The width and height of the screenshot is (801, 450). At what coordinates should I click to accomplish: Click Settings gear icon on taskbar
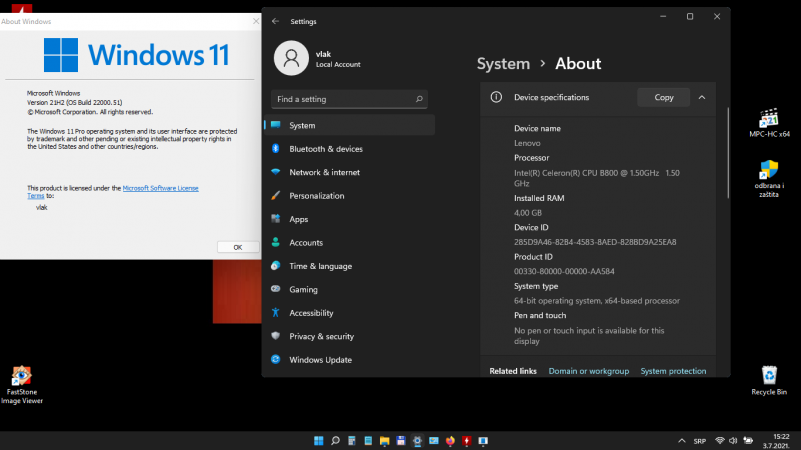point(417,441)
